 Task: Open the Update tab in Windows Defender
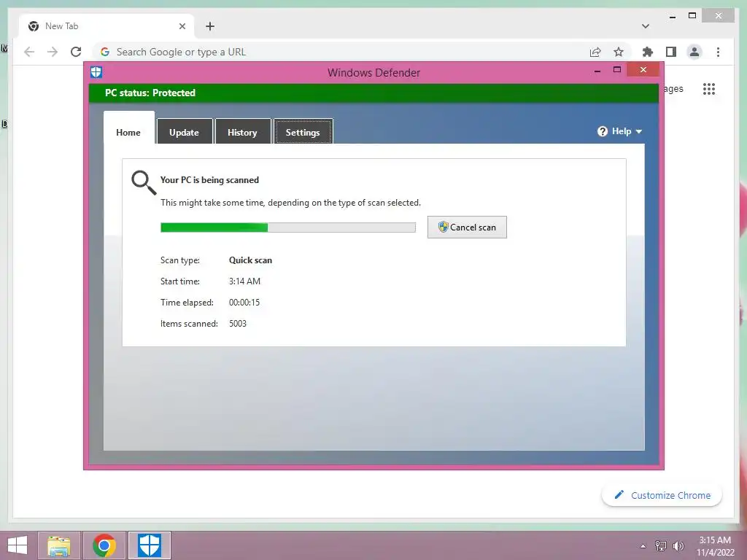[185, 131]
